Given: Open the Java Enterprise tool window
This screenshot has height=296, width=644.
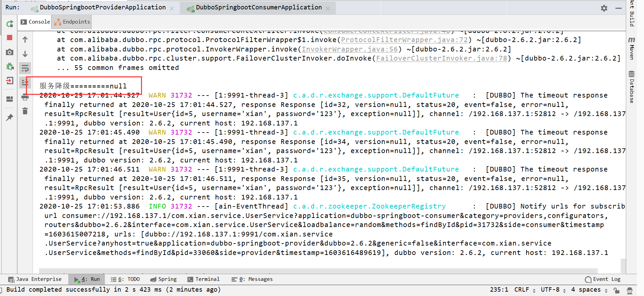Looking at the screenshot, I should coord(35,279).
